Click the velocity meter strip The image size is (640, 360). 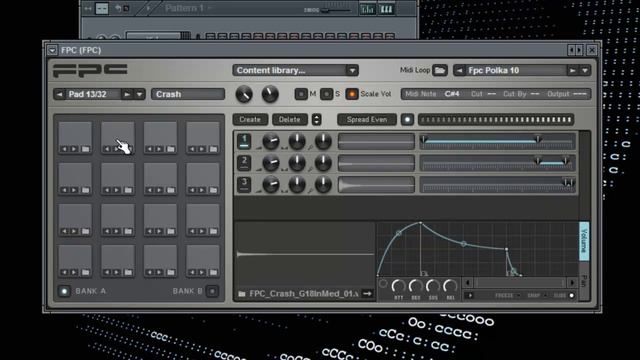(x=496, y=120)
